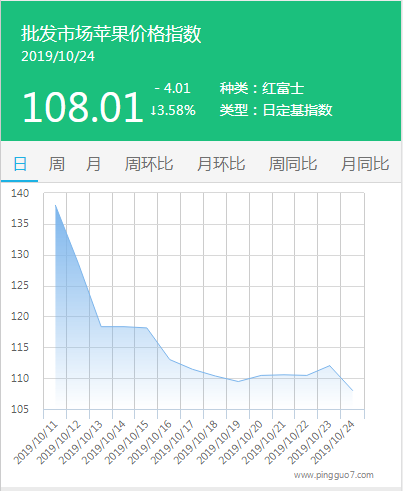Switch to the 周 weekly tab
Image resolution: width=403 pixels, height=491 pixels.
point(57,164)
